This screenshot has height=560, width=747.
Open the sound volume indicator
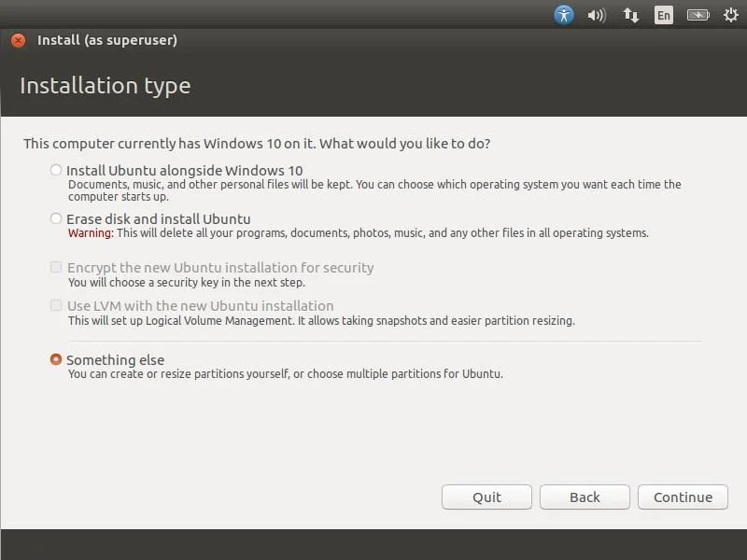(x=597, y=15)
